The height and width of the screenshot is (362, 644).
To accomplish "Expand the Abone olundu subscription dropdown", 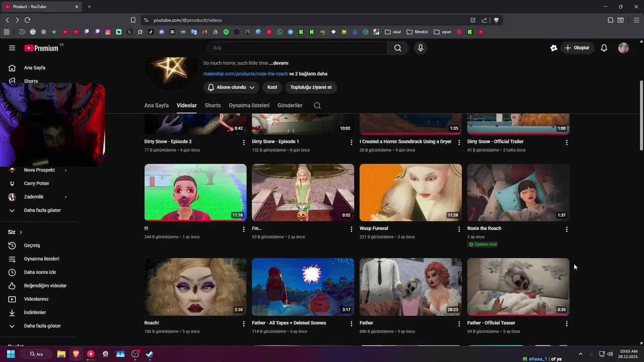I will 231,87.
